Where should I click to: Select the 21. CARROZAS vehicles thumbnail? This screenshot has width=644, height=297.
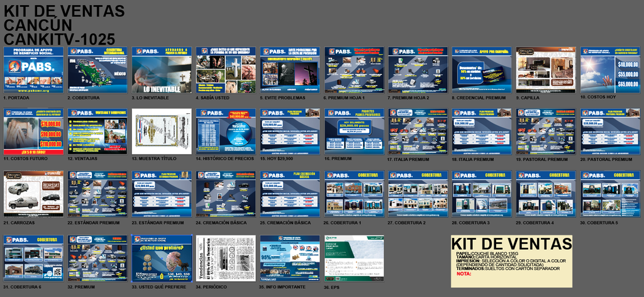click(x=33, y=194)
